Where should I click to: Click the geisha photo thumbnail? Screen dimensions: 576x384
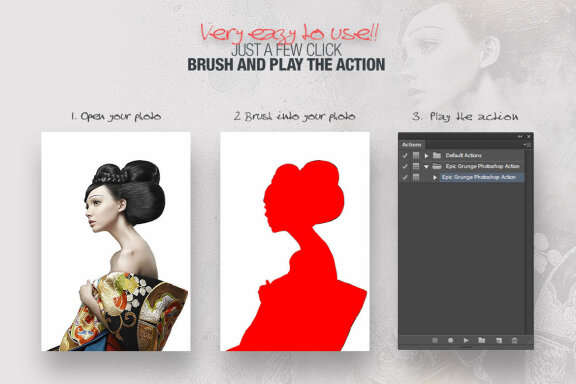116,241
